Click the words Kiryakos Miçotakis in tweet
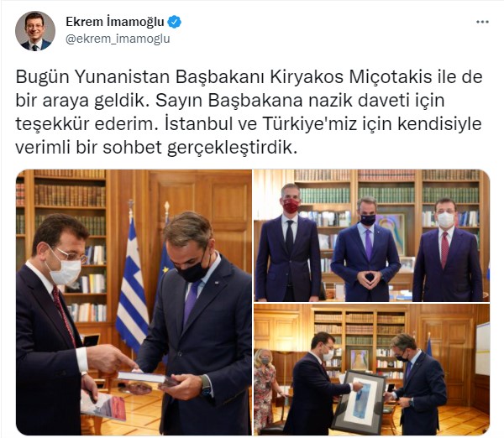The width and height of the screenshot is (504, 438). tap(350, 76)
